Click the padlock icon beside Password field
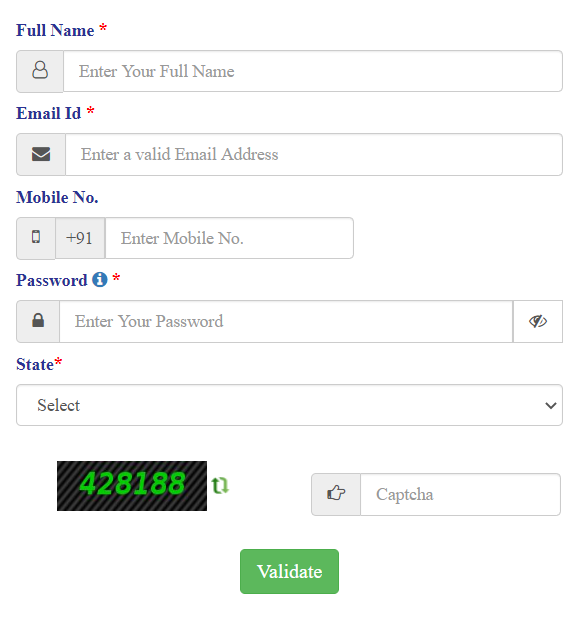 point(38,320)
